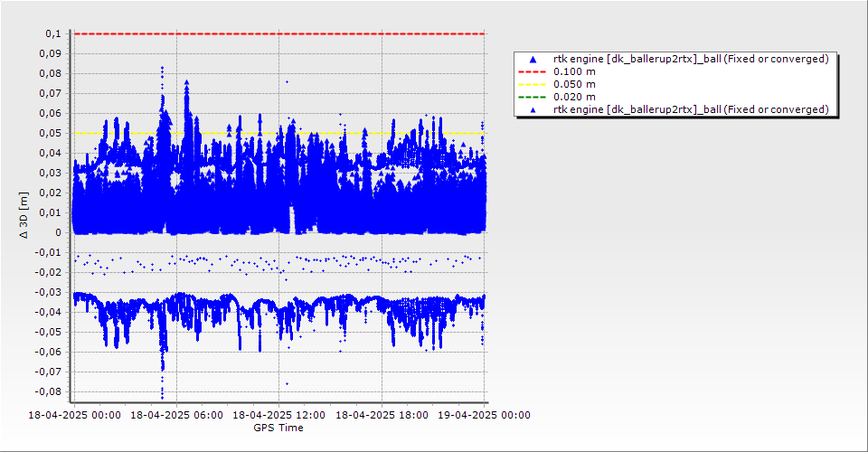
Task: Click the 0,06 y-axis value
Action: (x=51, y=113)
